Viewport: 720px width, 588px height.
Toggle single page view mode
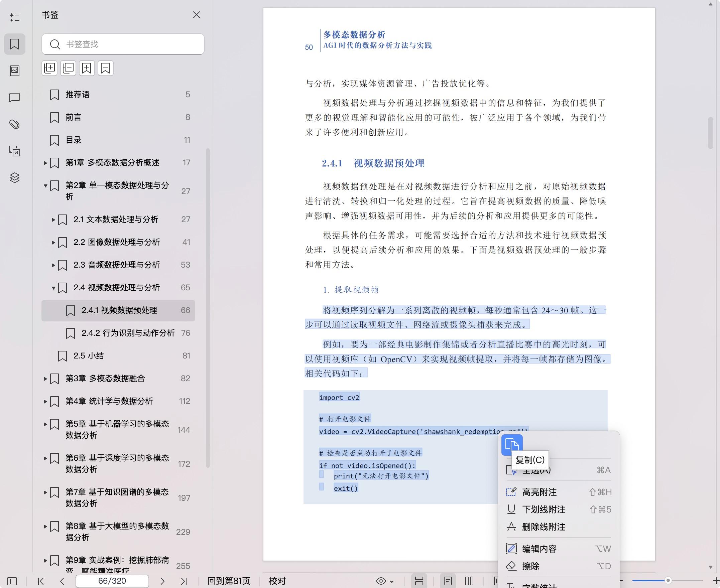pyautogui.click(x=448, y=582)
